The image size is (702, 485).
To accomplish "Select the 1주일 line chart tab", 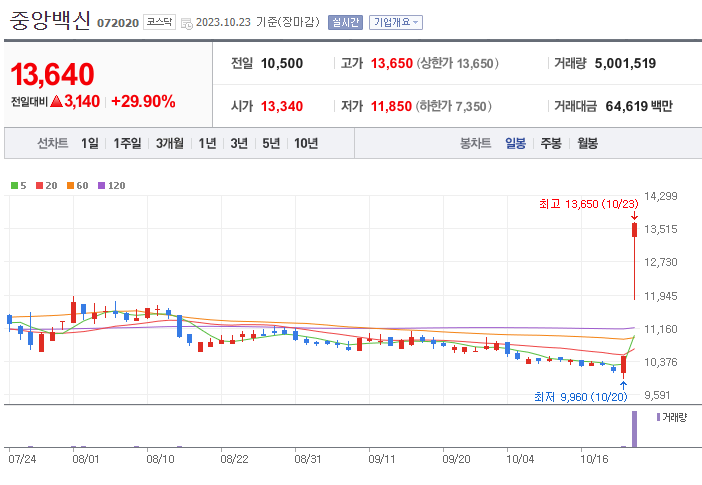I will pyautogui.click(x=127, y=143).
